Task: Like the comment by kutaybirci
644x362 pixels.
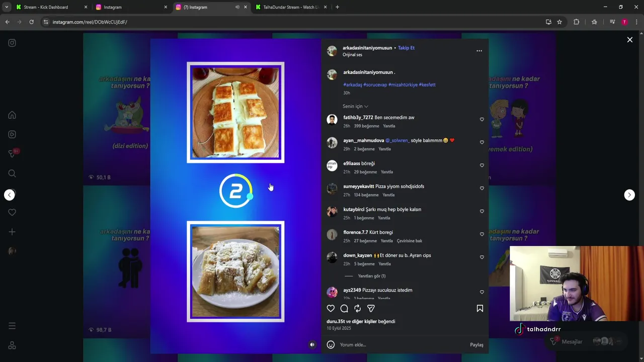Action: (481, 212)
